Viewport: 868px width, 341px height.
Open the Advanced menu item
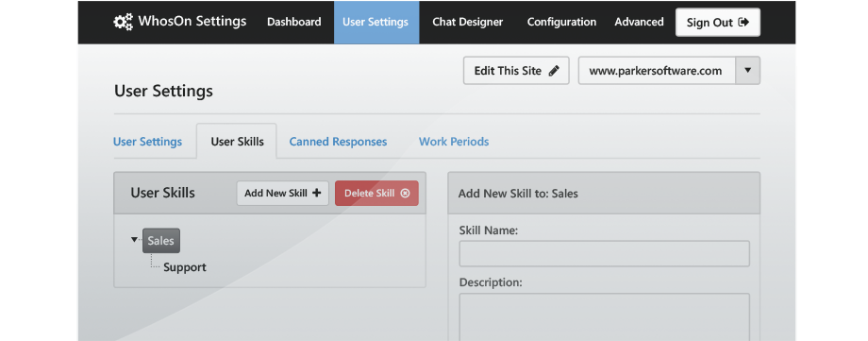click(x=639, y=22)
